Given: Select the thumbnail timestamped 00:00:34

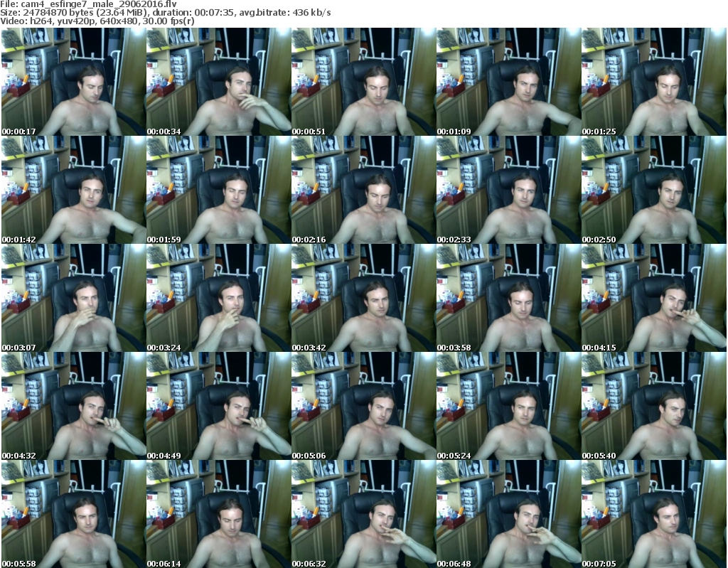Looking at the screenshot, I should pos(219,82).
